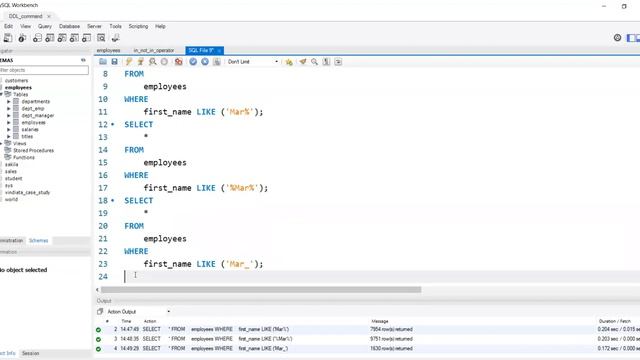Click the DDL_command connection tab
Screen dimensions: 640x360
pos(25,16)
